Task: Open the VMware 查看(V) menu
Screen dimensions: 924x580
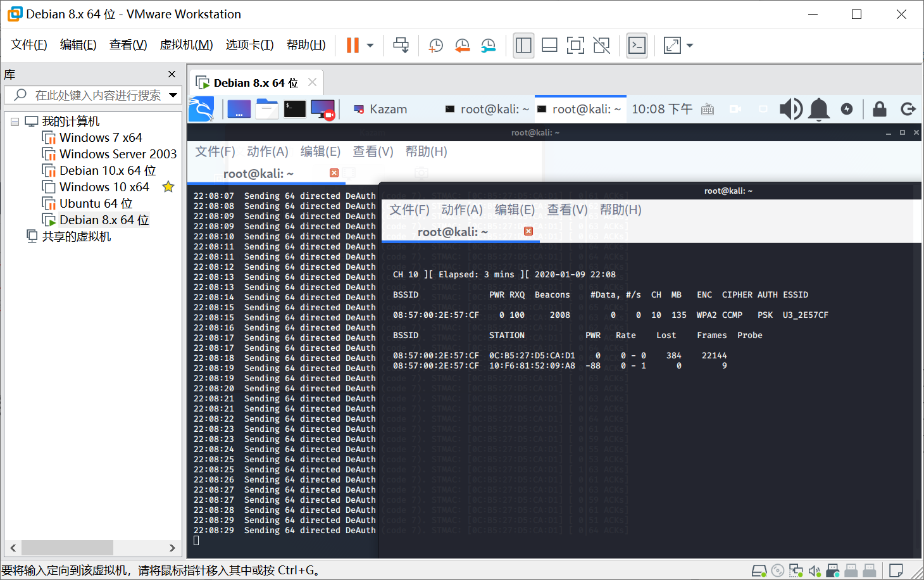Action: point(128,45)
